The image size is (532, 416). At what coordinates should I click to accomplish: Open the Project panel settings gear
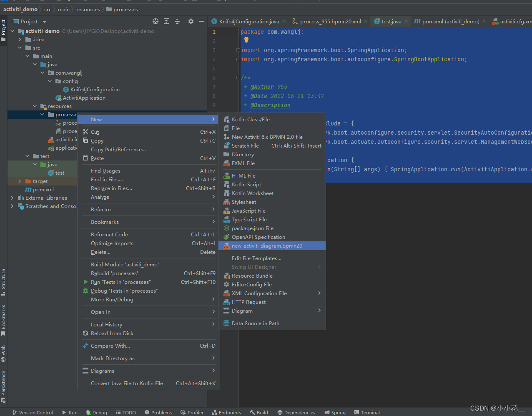click(190, 21)
